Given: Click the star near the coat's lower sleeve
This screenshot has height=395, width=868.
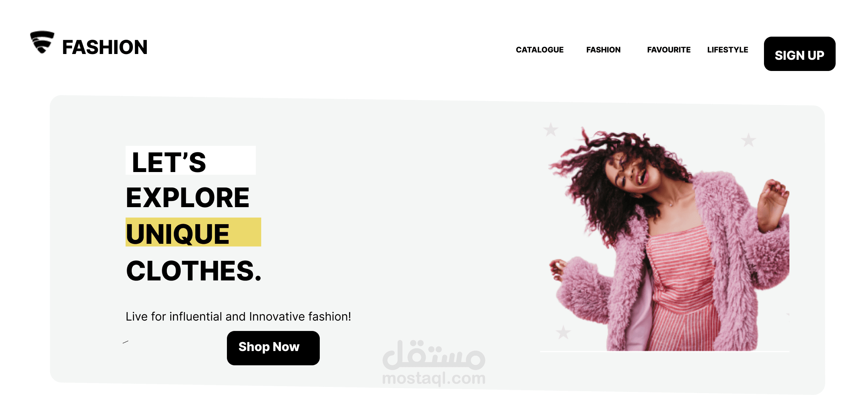Looking at the screenshot, I should 563,332.
